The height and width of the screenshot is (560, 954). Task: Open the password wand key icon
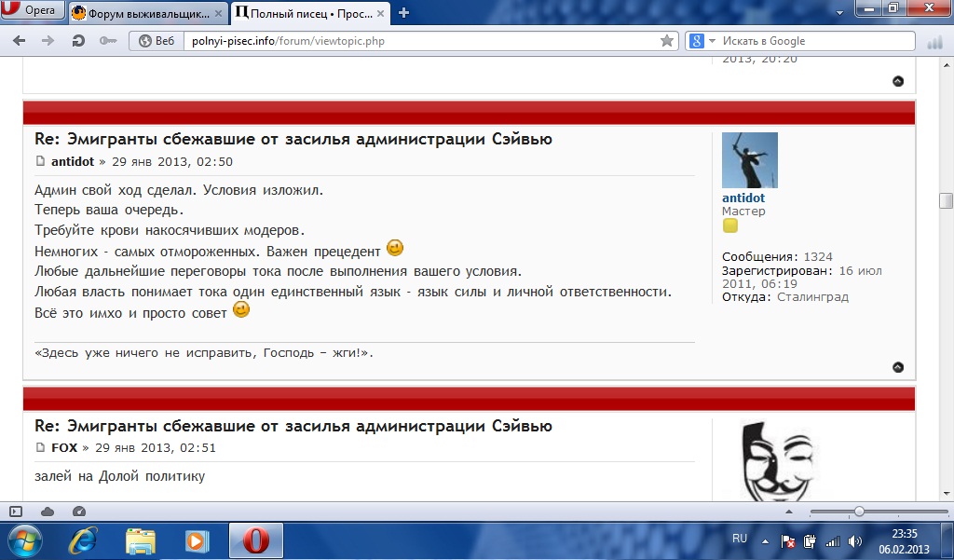108,41
